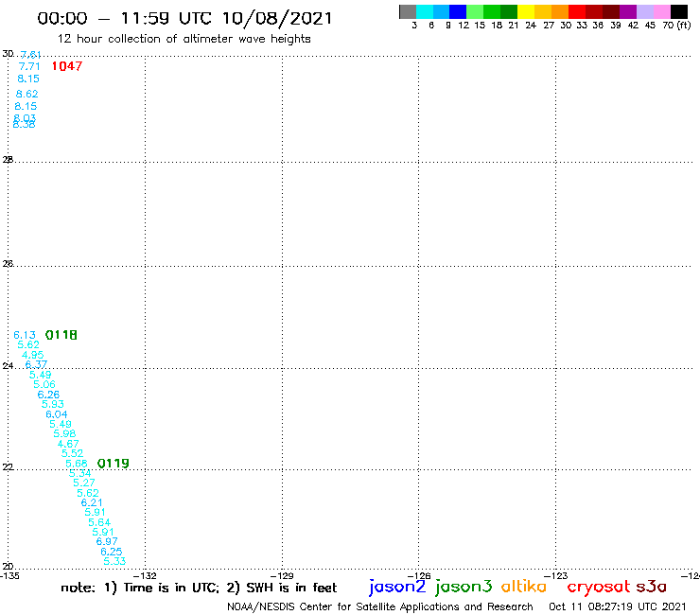Click the latitude axis label 22

(x=8, y=467)
